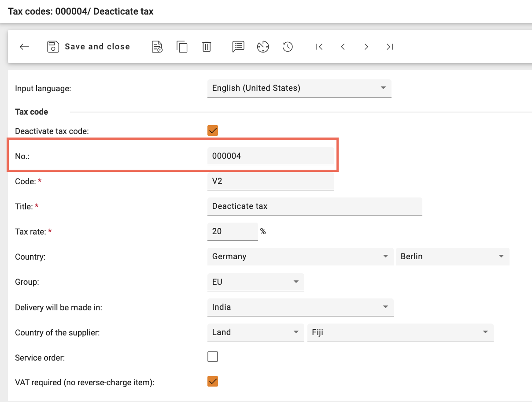Open the history clock icon
The width and height of the screenshot is (532, 402).
pos(288,47)
